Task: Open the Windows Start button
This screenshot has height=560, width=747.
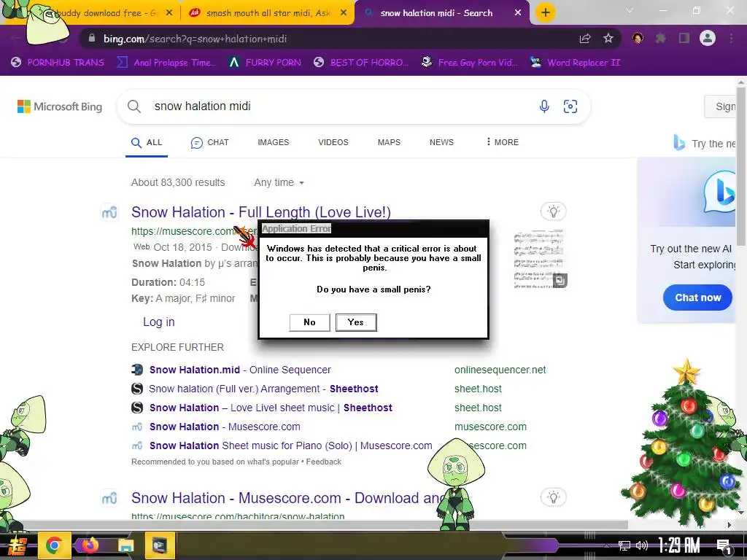Action: tap(18, 545)
